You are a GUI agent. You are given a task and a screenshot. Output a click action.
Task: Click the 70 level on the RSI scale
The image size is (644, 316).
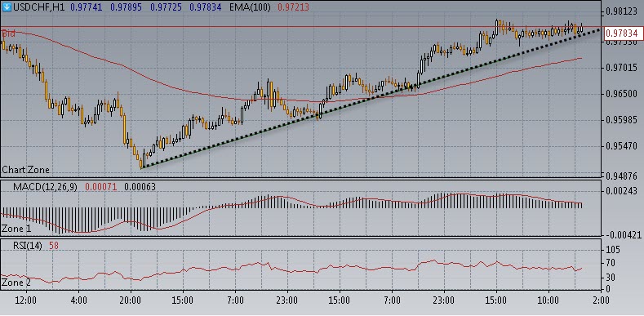(613, 263)
